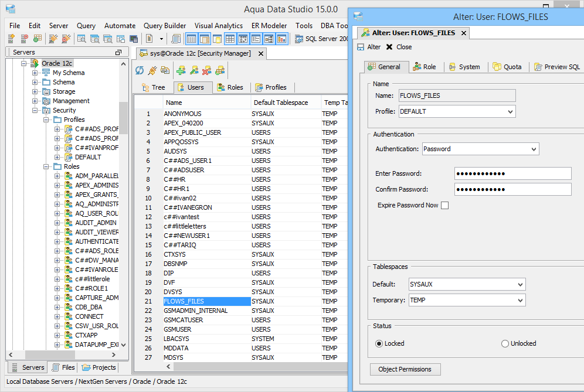Click the Object Permissions button
This screenshot has width=584, height=392.
pyautogui.click(x=405, y=369)
